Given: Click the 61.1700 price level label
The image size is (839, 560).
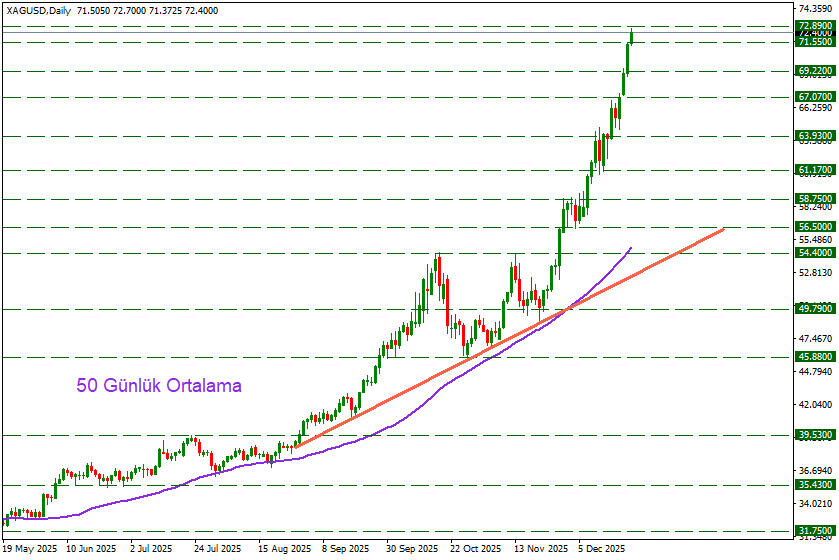Looking at the screenshot, I should [x=815, y=170].
